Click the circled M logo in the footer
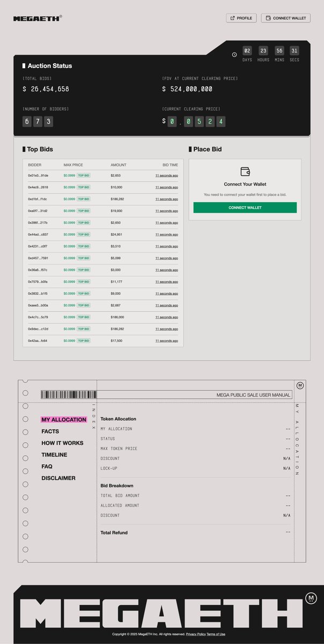This screenshot has width=324, height=644. 311,598
